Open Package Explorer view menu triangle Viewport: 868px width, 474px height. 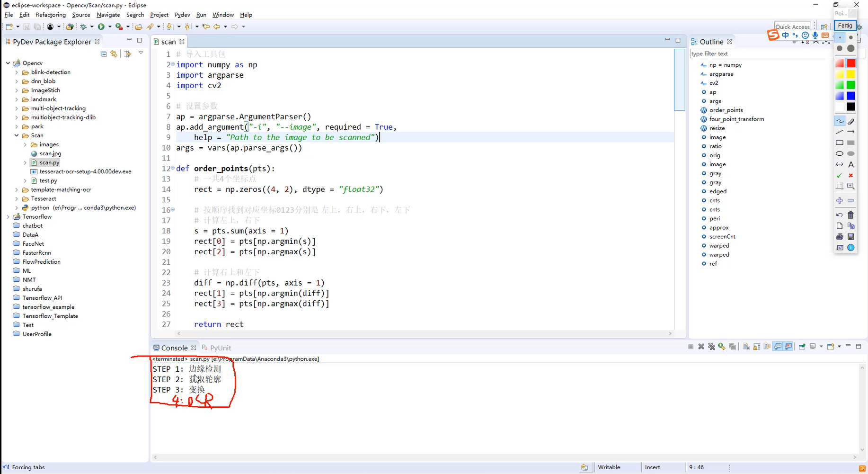point(141,53)
